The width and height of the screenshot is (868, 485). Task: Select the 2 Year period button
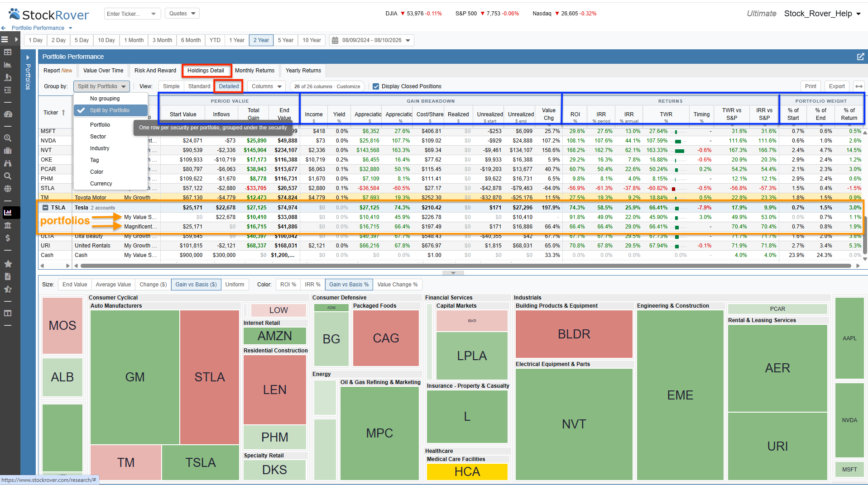click(x=261, y=40)
